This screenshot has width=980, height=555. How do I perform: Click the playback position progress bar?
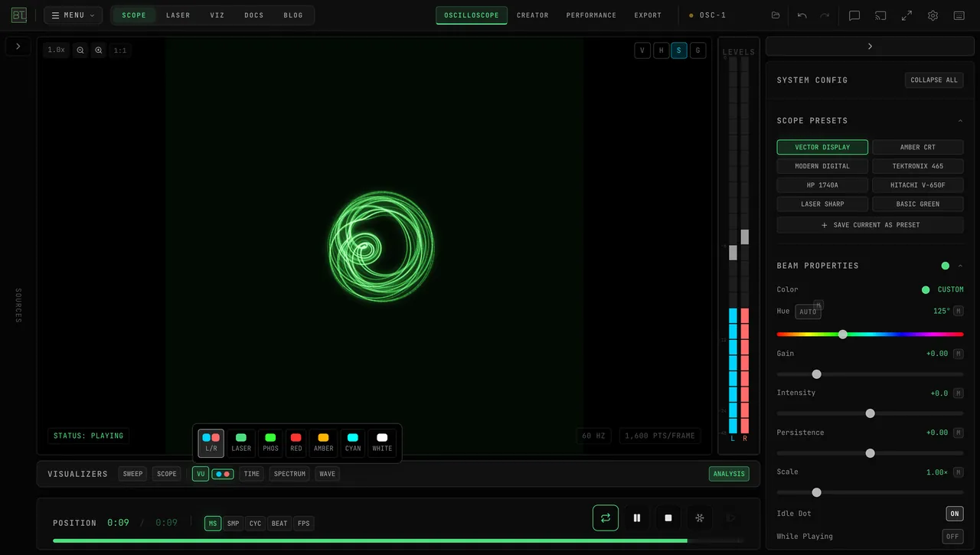(x=398, y=540)
